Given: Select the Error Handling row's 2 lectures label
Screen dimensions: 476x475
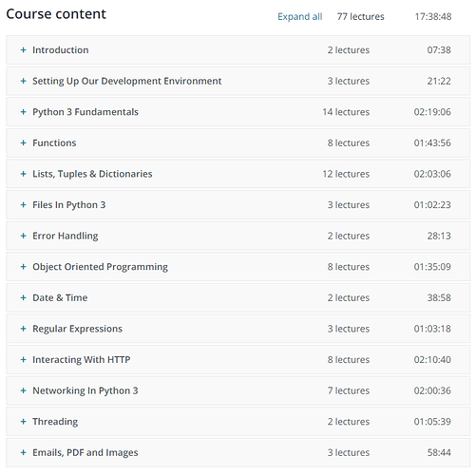Looking at the screenshot, I should 349,236.
